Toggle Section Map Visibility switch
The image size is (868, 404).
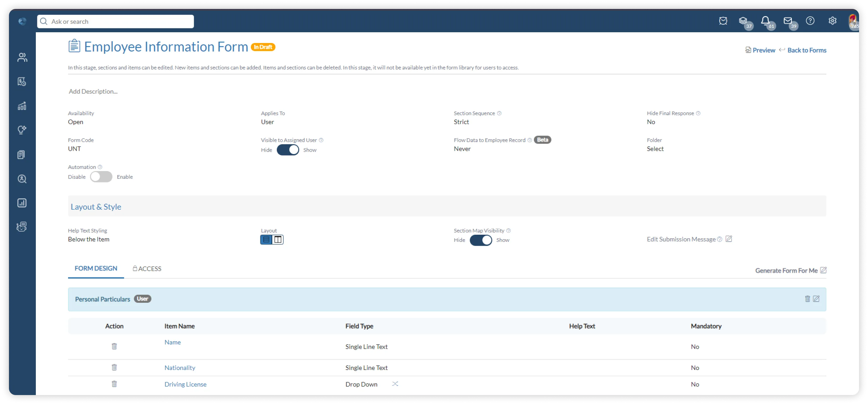pos(480,240)
